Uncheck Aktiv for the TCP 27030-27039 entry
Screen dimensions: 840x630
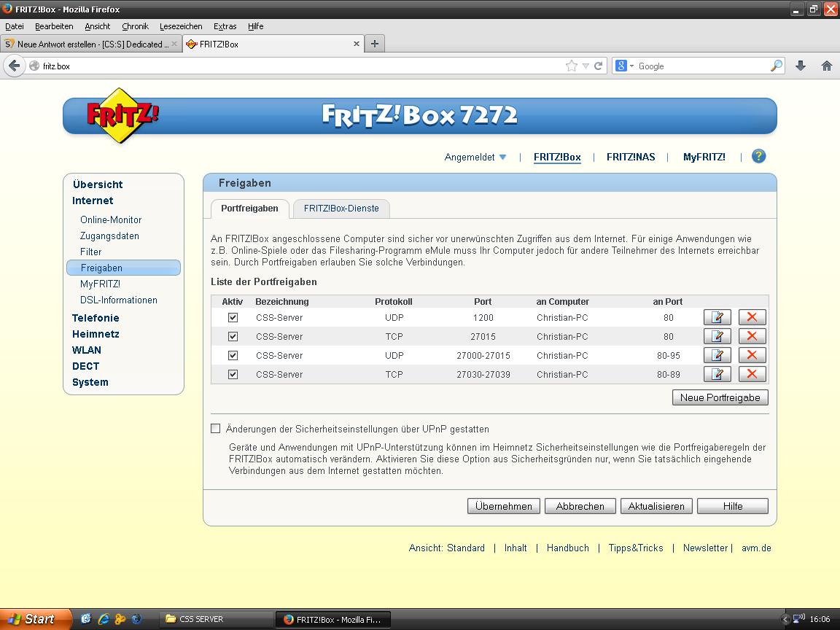(233, 374)
